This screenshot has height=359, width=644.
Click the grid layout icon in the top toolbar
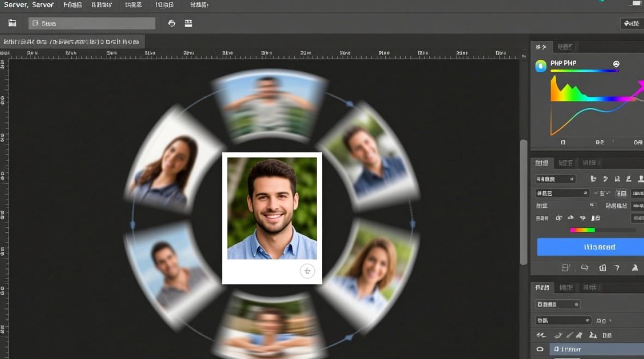tap(188, 23)
